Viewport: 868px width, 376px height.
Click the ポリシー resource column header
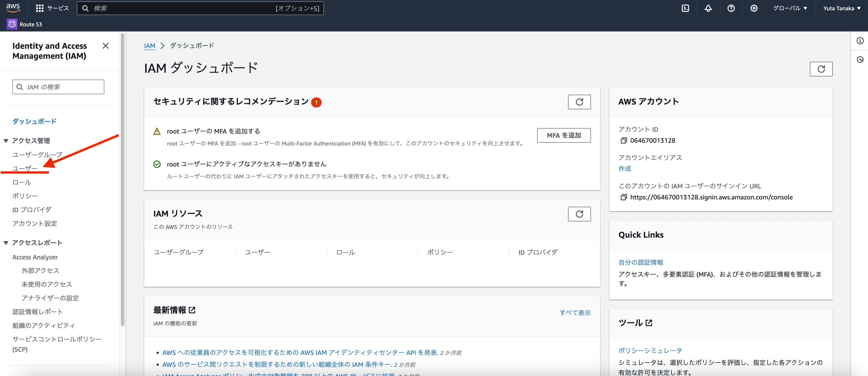tap(440, 252)
